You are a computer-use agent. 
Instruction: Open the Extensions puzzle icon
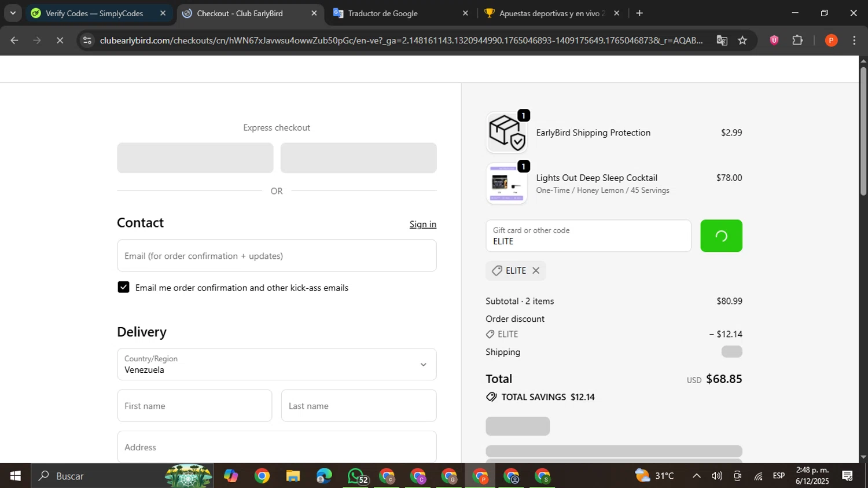(x=797, y=41)
